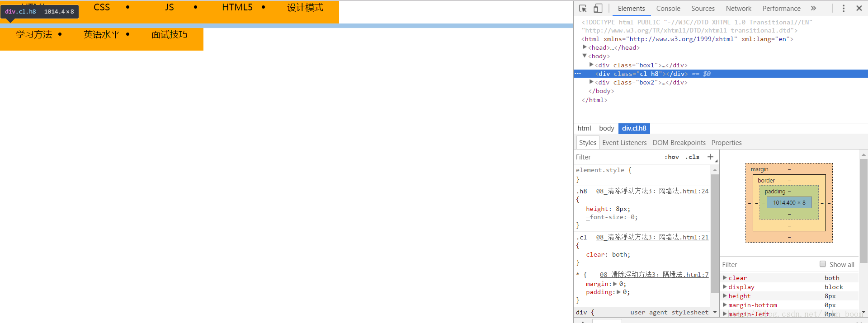The width and height of the screenshot is (868, 323).
Task: Select the div class cl h8 row
Action: pyautogui.click(x=721, y=74)
